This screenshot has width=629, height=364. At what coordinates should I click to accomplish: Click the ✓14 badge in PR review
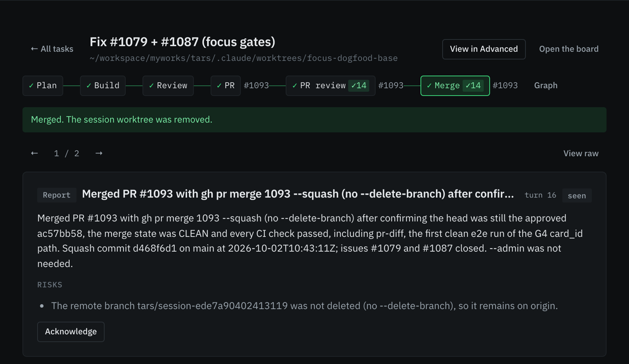359,86
